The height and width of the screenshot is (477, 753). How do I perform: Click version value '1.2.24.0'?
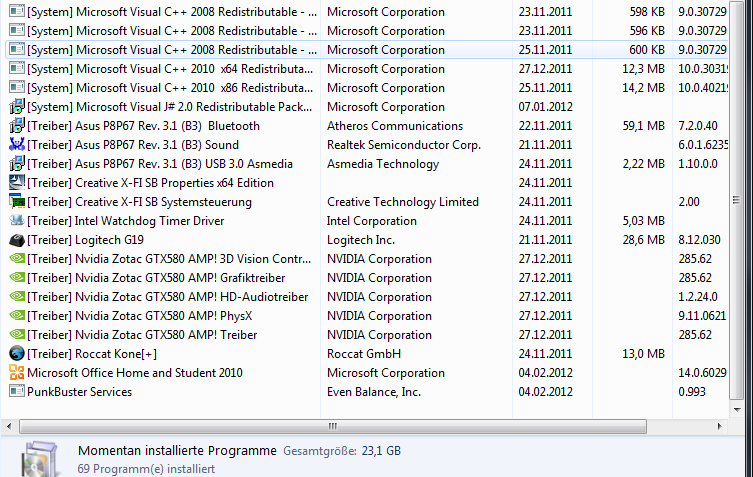tap(698, 297)
